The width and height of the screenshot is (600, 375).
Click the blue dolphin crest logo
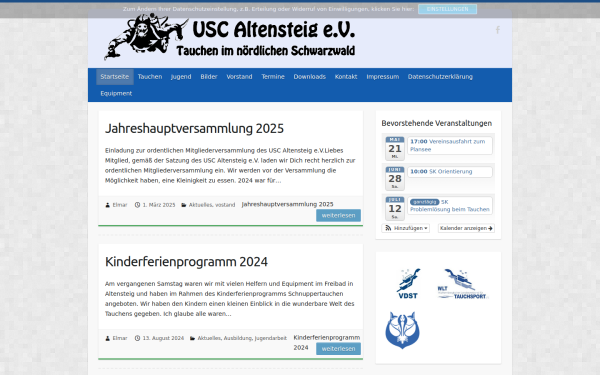pyautogui.click(x=402, y=330)
